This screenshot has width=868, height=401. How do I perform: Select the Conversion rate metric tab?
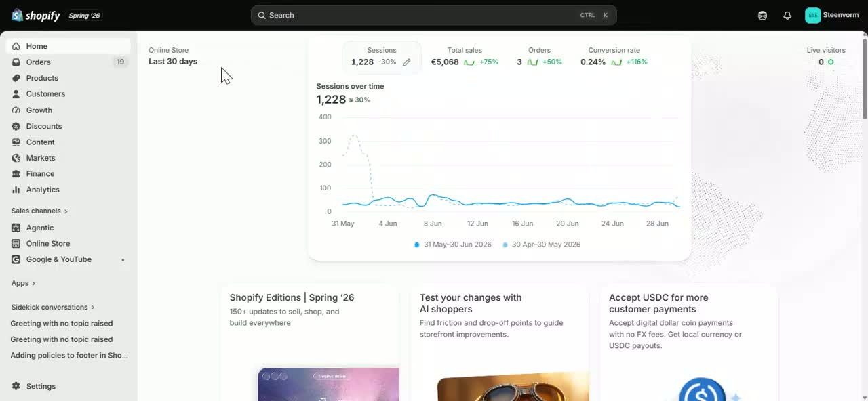[x=614, y=57]
